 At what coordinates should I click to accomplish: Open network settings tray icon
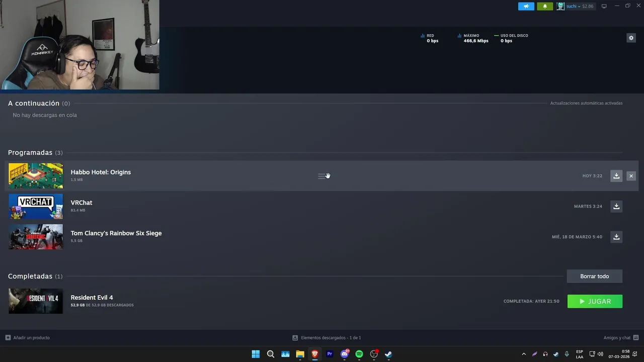(592, 354)
